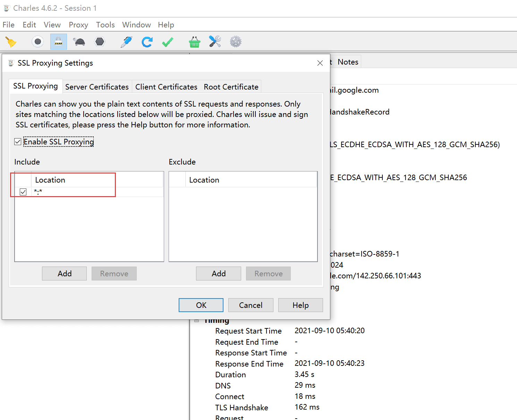Click the 162 ms handshake value

point(307,407)
